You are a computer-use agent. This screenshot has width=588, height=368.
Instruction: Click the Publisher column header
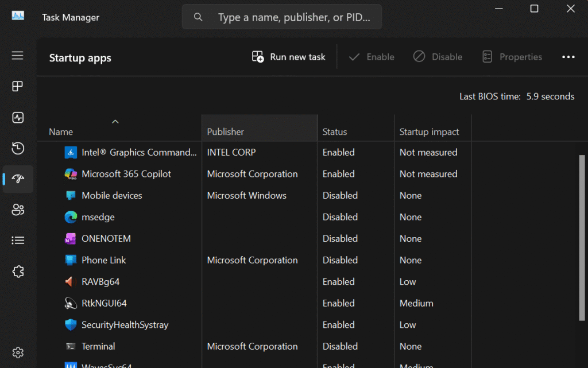[225, 131]
